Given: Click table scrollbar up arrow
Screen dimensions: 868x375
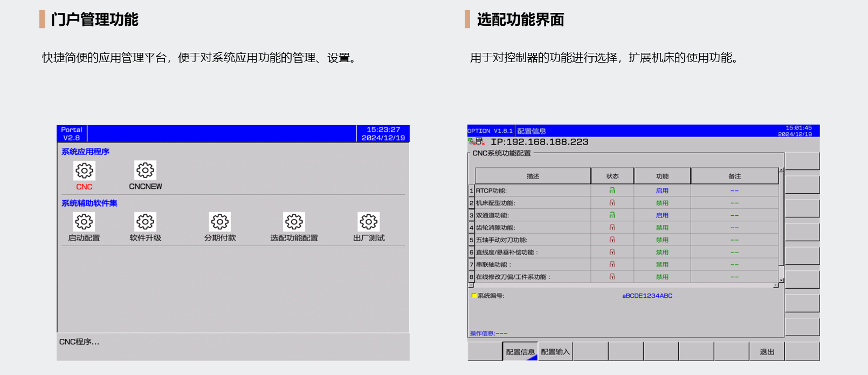Looking at the screenshot, I should [x=781, y=171].
